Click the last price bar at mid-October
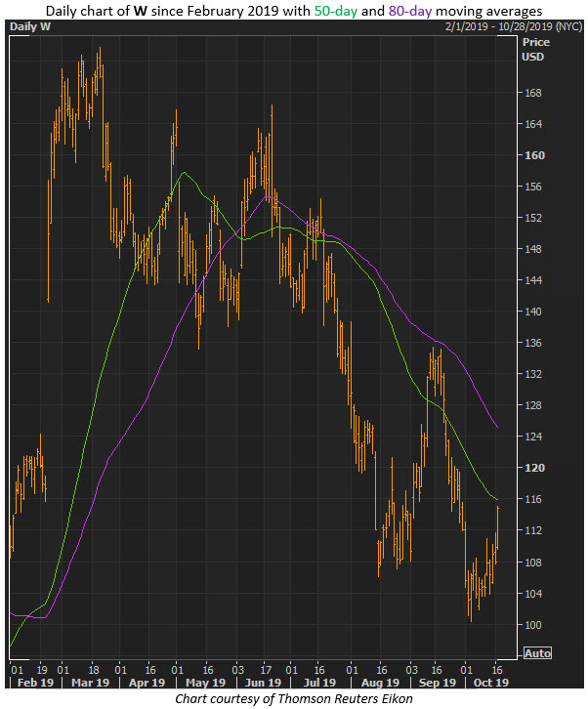588x709 pixels. click(498, 527)
